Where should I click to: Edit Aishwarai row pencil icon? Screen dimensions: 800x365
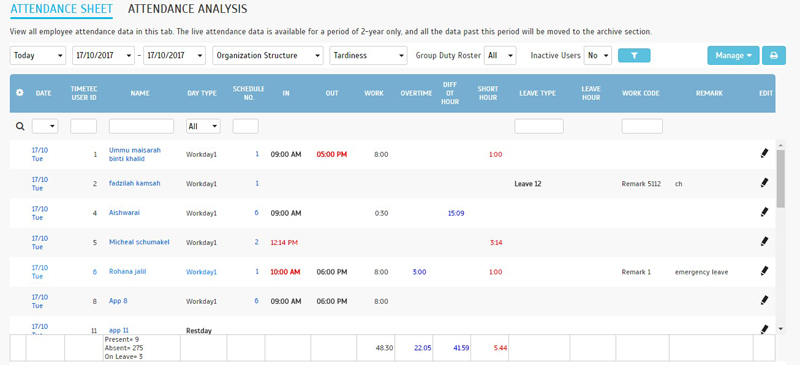point(764,212)
